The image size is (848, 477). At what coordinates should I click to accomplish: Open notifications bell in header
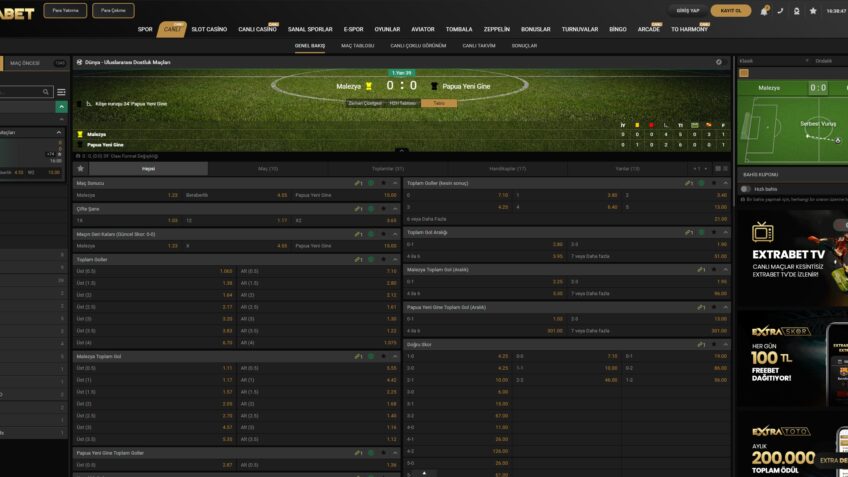[x=765, y=11]
